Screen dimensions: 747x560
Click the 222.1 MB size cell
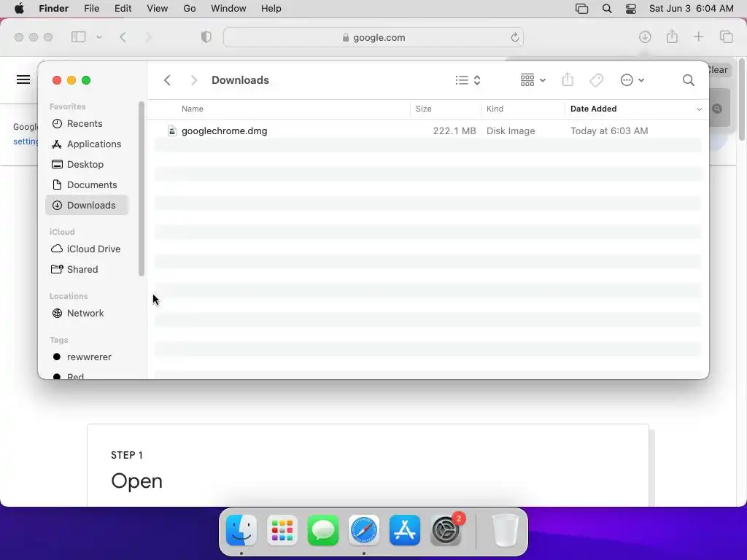tap(454, 131)
